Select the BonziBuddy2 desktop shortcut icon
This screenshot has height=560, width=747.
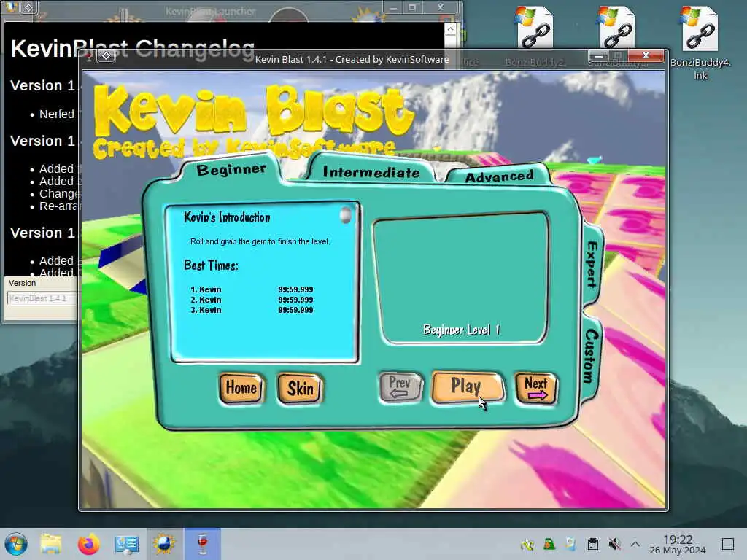point(535,28)
